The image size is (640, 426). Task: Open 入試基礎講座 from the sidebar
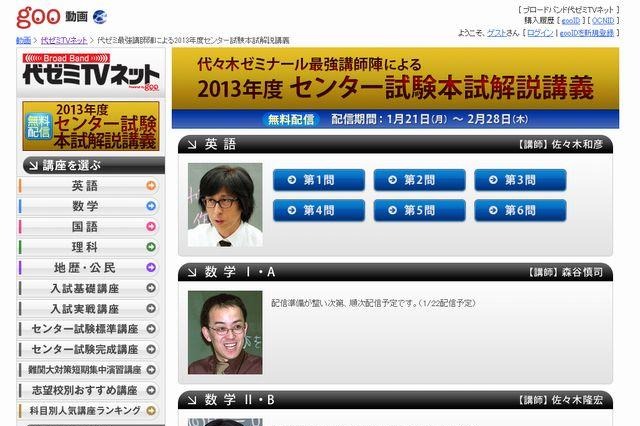(88, 288)
